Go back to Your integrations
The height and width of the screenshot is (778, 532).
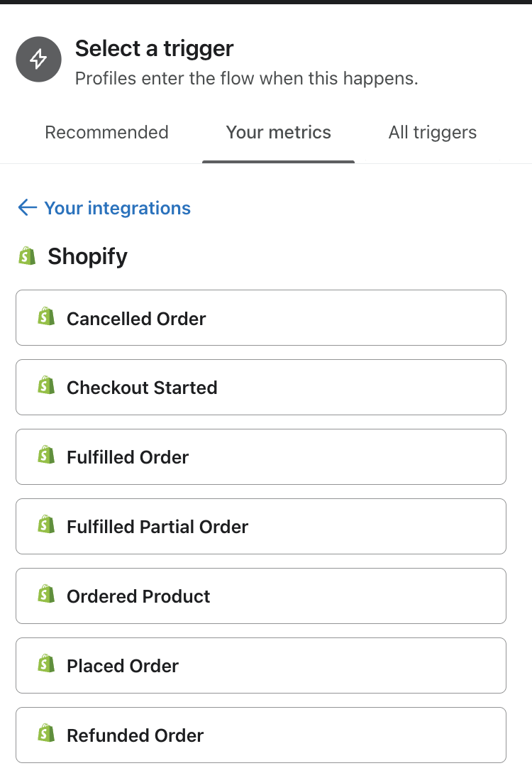click(117, 208)
